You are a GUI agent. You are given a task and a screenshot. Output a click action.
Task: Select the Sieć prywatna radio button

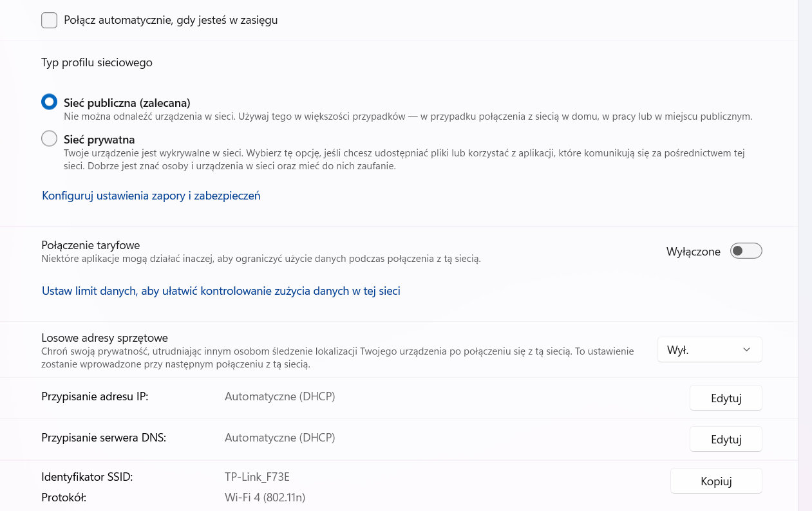coord(49,138)
